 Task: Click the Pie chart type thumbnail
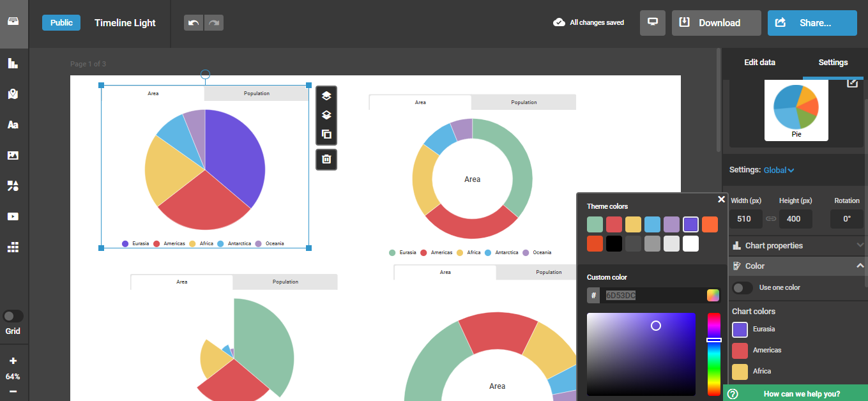point(796,111)
